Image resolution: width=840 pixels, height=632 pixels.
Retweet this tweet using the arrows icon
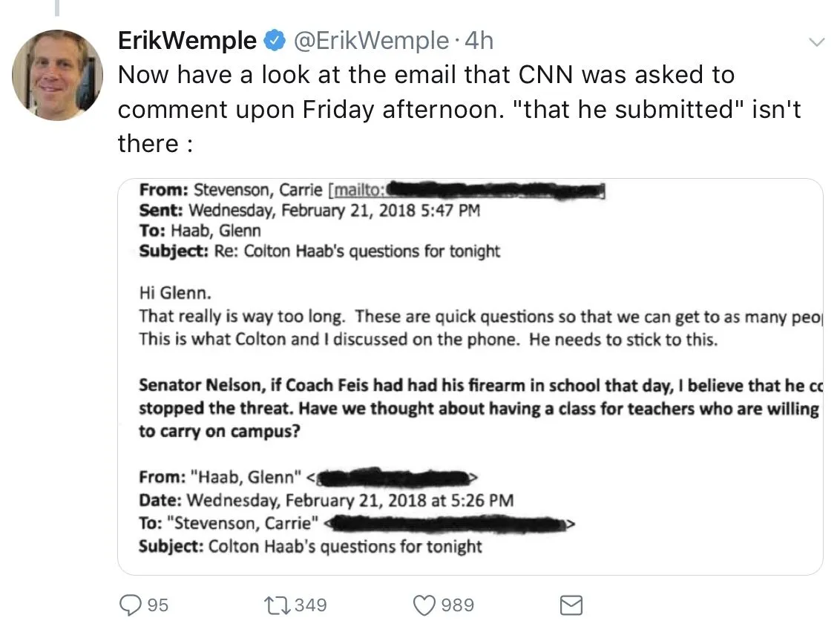[278, 605]
